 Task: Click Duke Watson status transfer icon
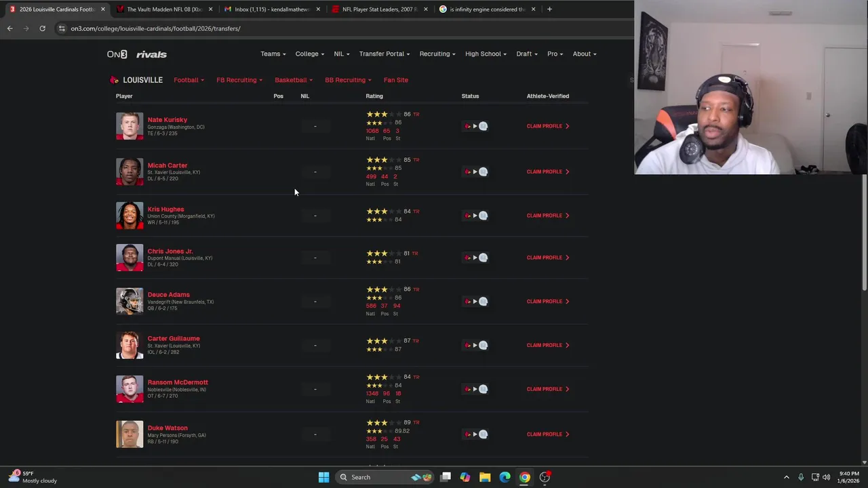475,434
